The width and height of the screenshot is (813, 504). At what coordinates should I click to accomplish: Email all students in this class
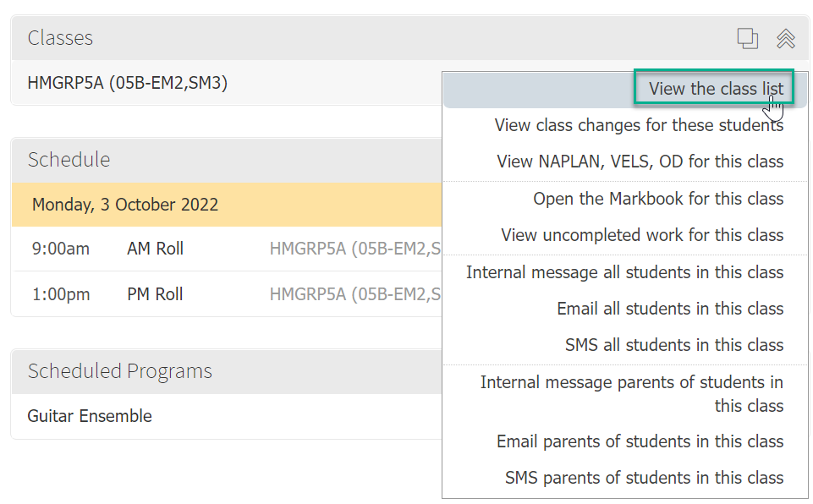click(x=669, y=308)
